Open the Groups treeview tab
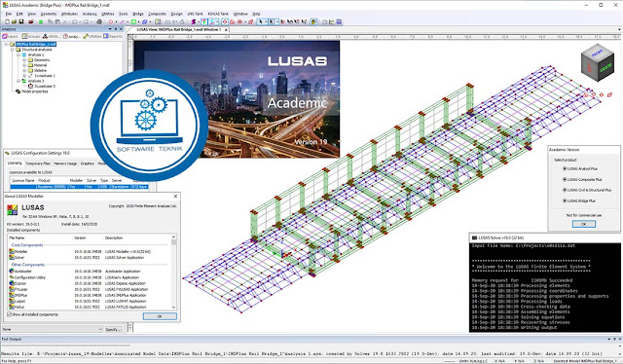623x364 pixels. 31,36
